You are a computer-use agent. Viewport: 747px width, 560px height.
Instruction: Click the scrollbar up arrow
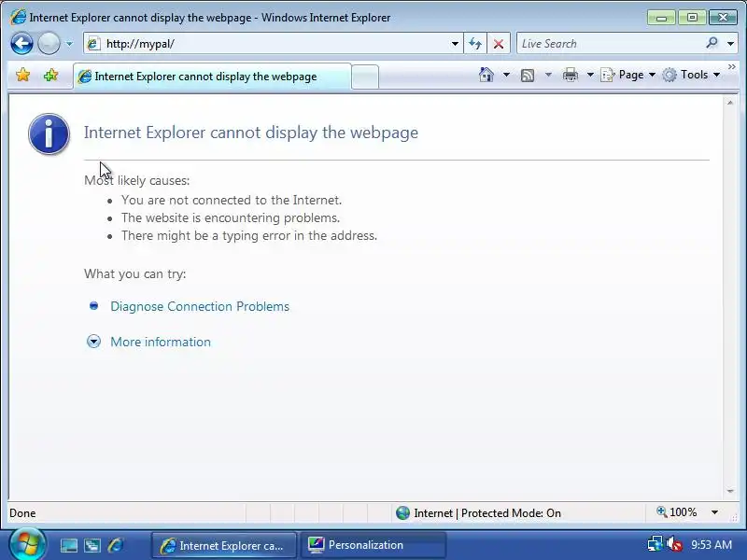click(x=730, y=103)
